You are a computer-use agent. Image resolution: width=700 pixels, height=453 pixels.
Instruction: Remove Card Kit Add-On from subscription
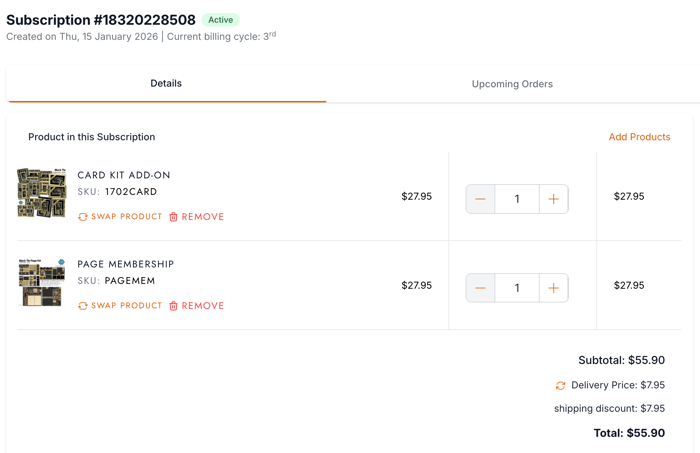[x=202, y=217]
